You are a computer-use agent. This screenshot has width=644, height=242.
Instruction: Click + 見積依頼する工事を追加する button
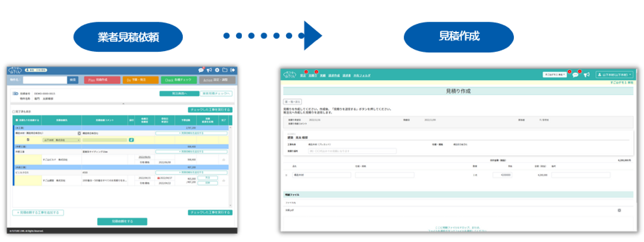38,212
